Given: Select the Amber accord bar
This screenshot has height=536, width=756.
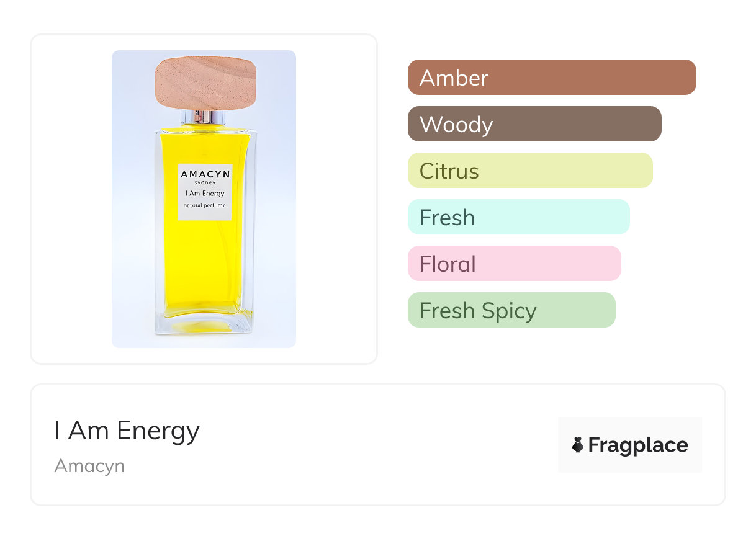Looking at the screenshot, I should (x=551, y=78).
